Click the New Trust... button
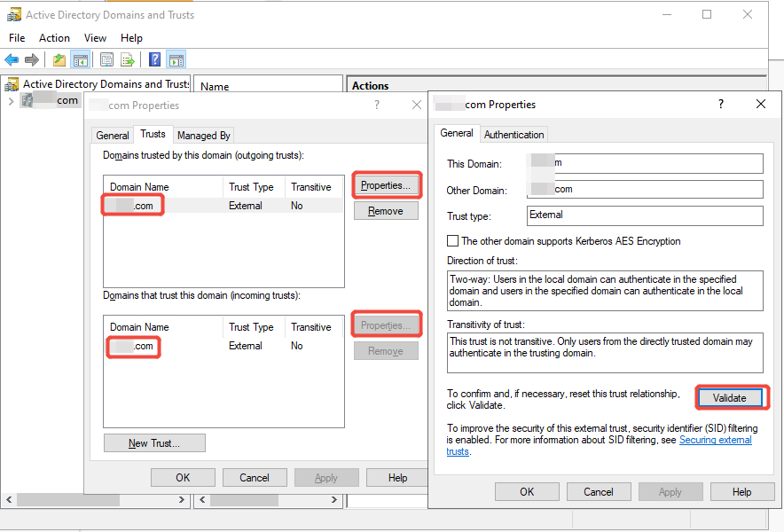Screen dimensions: 784x532 154,443
